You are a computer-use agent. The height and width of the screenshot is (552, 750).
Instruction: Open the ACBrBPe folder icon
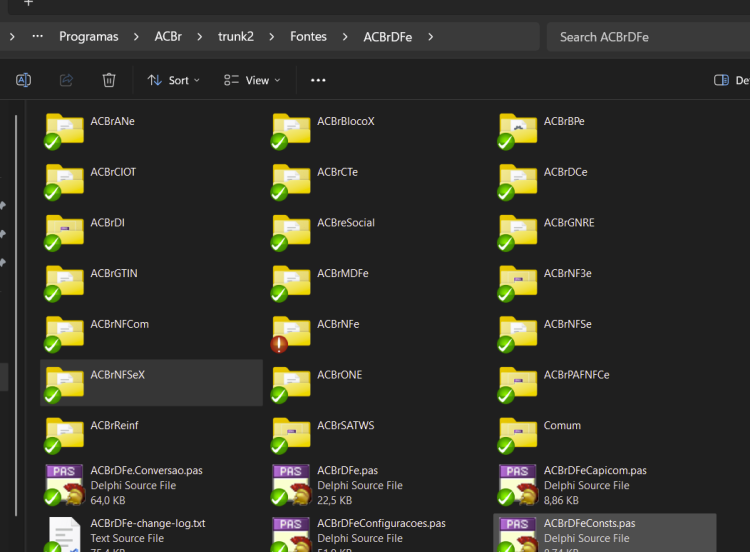(x=517, y=131)
